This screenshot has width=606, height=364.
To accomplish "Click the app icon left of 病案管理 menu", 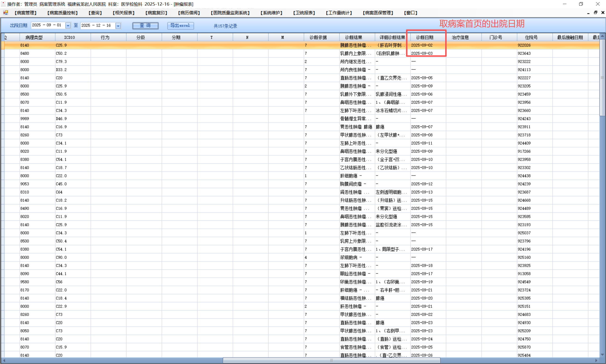I will click(x=5, y=13).
